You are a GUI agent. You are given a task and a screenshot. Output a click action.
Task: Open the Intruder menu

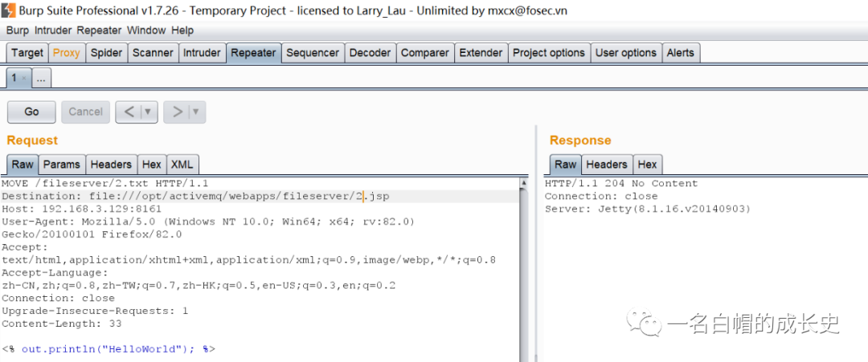pyautogui.click(x=55, y=31)
